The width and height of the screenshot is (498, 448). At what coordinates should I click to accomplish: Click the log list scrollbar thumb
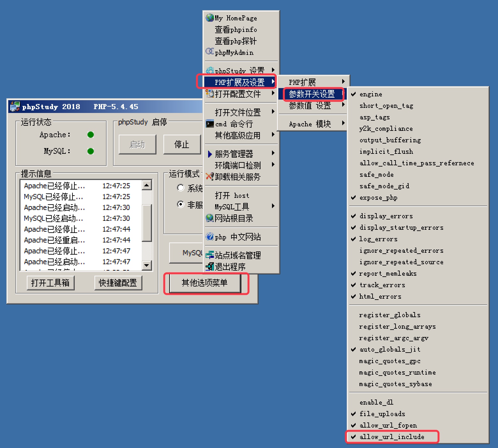tap(147, 223)
